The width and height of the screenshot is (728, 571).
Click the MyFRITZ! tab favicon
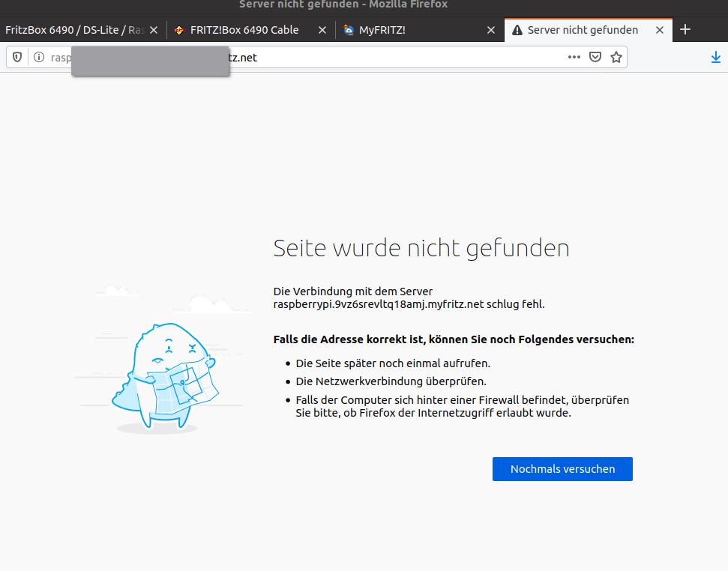click(x=347, y=30)
